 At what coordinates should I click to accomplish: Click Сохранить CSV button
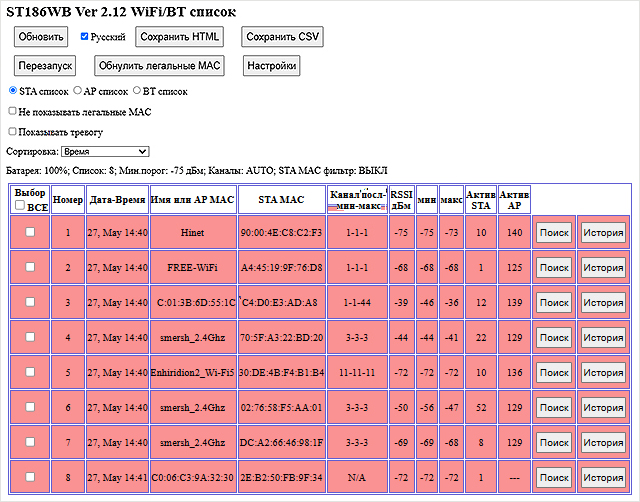click(282, 37)
